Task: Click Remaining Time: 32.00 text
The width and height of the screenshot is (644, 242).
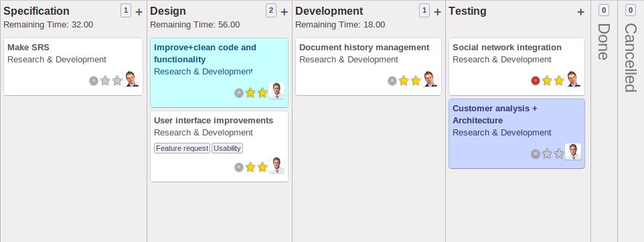Action: 48,25
